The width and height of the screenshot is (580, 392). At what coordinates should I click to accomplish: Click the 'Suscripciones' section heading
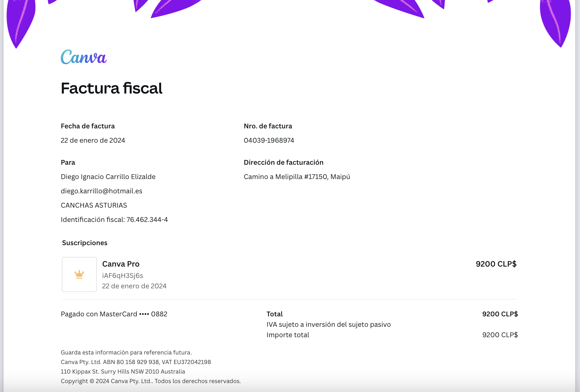(x=85, y=243)
